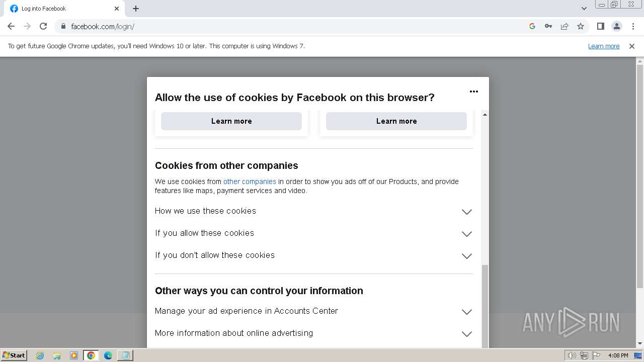Screen dimensions: 644x362
Task: Expand "Manage your ad experience in Accounts Center"
Action: [x=466, y=312]
